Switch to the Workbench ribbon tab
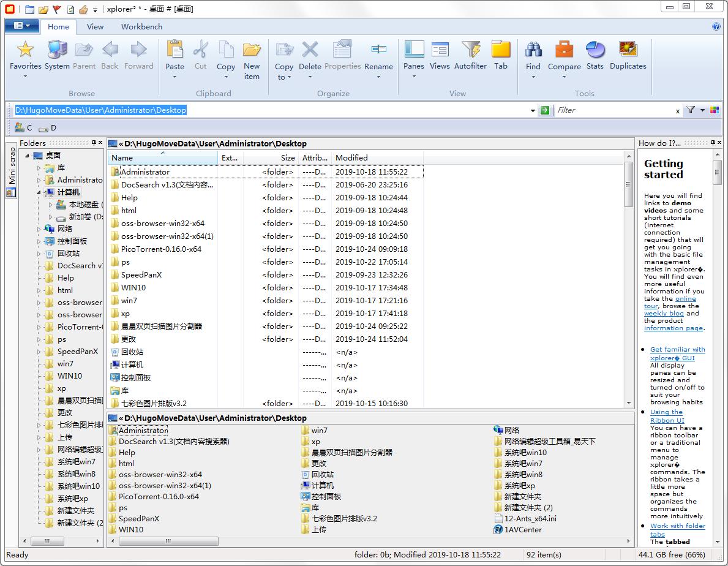This screenshot has height=566, width=728. coord(141,27)
